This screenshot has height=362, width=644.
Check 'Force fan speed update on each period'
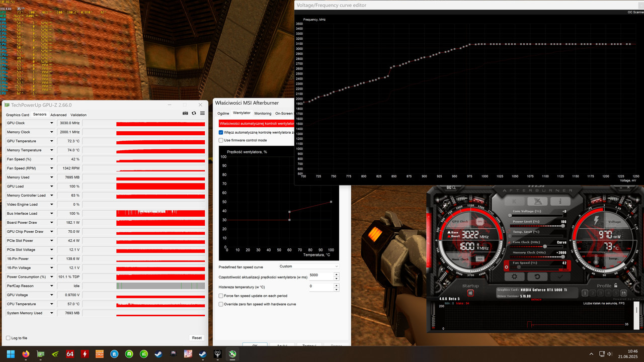[221, 296]
